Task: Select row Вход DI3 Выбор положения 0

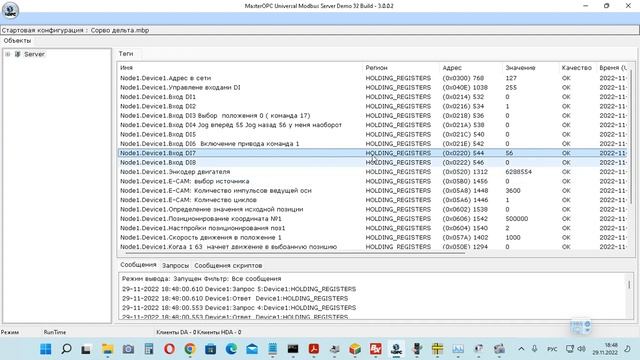Action: coord(373,116)
